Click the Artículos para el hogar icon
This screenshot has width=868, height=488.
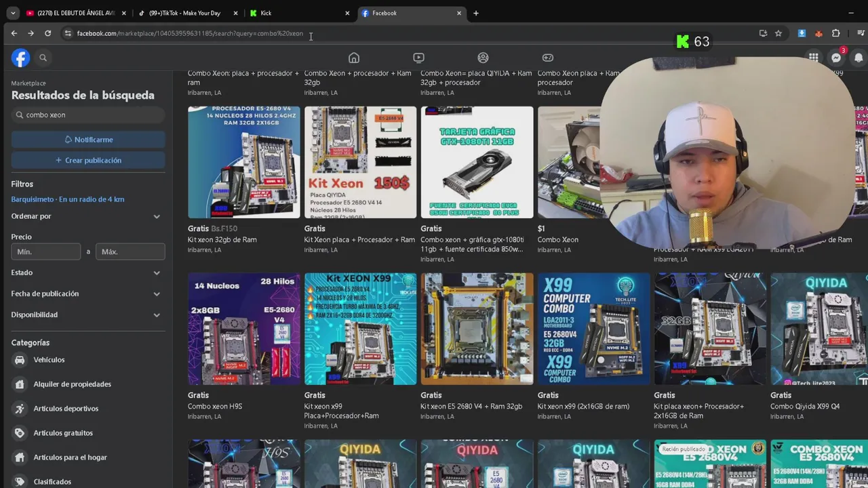(20, 457)
